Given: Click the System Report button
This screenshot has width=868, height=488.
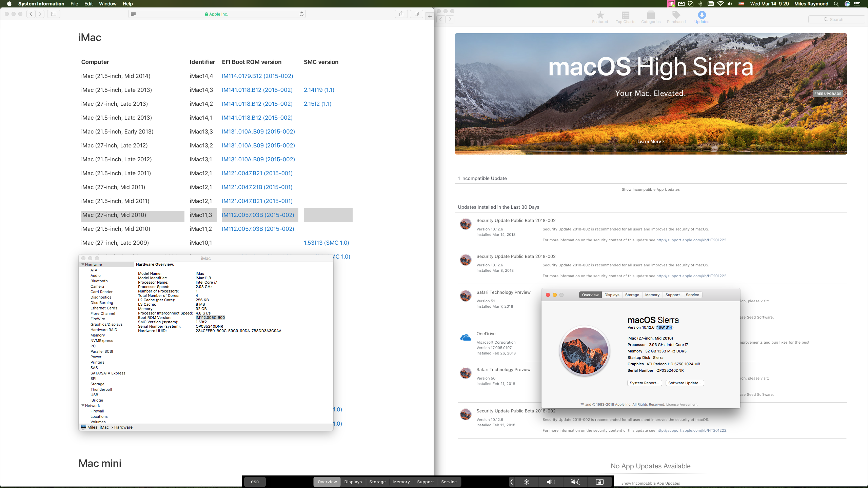Looking at the screenshot, I should tap(644, 383).
